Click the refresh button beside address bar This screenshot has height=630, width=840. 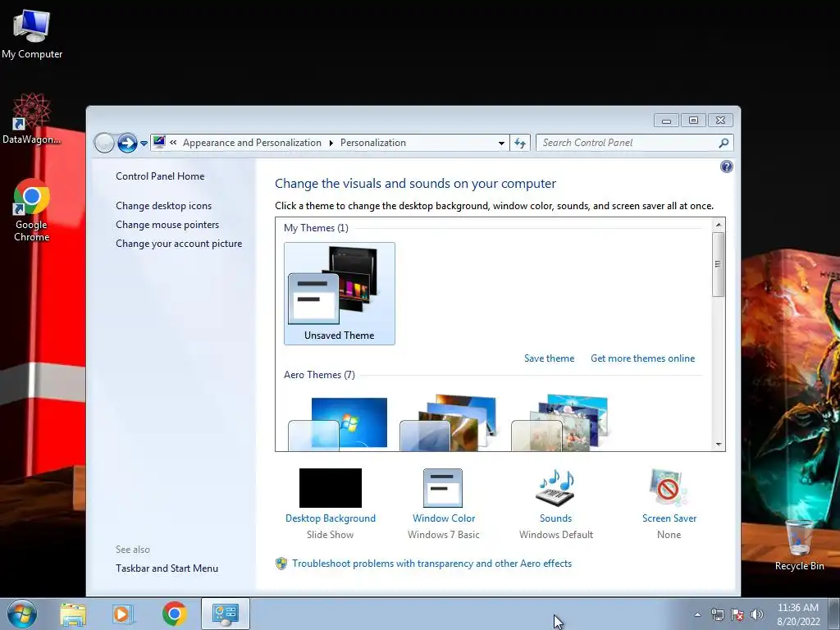click(519, 143)
